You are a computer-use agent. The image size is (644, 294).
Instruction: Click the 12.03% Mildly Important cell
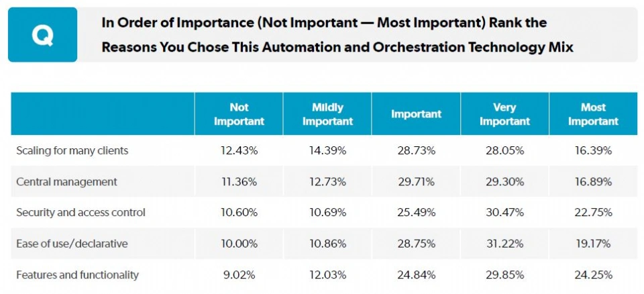[327, 275]
